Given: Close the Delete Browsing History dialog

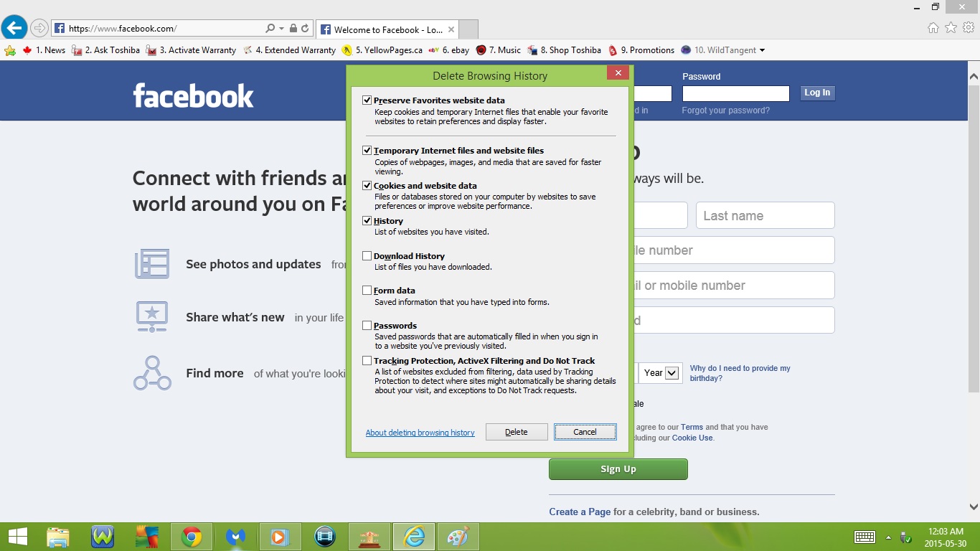Looking at the screenshot, I should 618,72.
